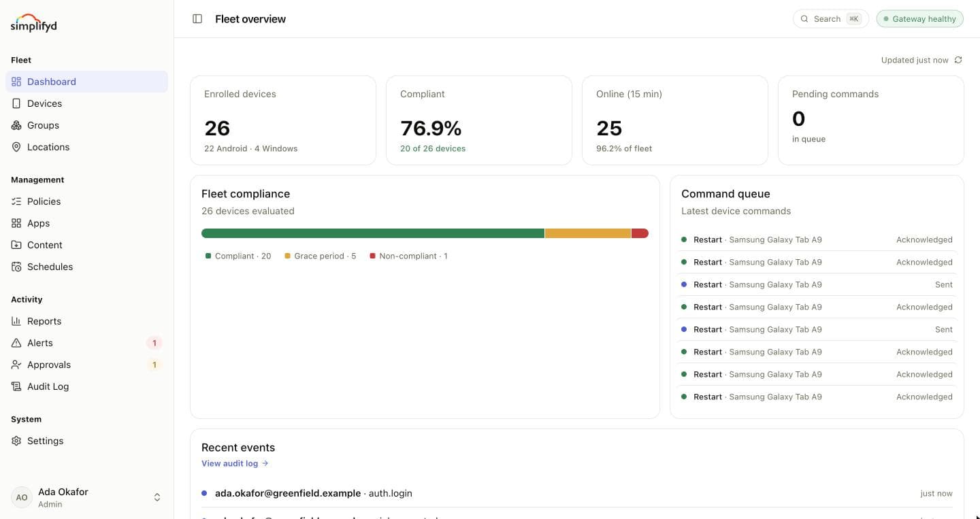Click the '22 Android · 4 Windows' text
Image resolution: width=980 pixels, height=519 pixels.
click(250, 148)
